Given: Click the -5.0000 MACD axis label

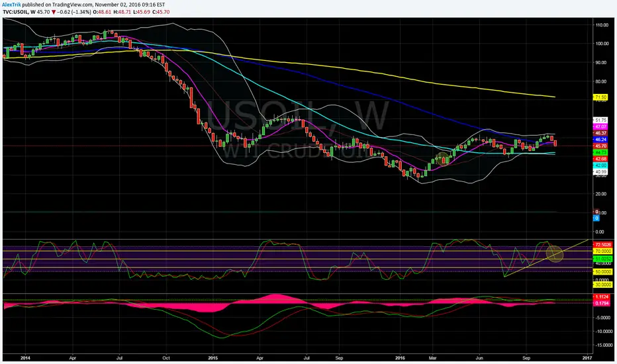Looking at the screenshot, I should point(604,318).
